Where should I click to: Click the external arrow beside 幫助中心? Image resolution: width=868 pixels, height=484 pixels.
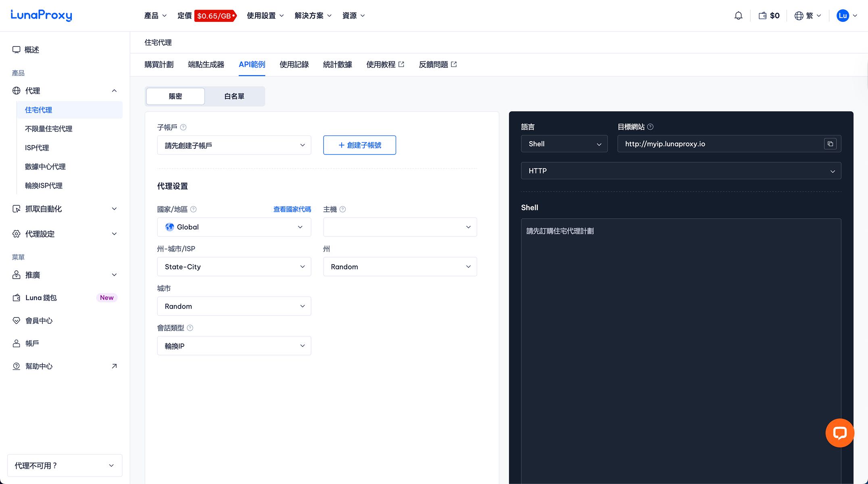(114, 366)
